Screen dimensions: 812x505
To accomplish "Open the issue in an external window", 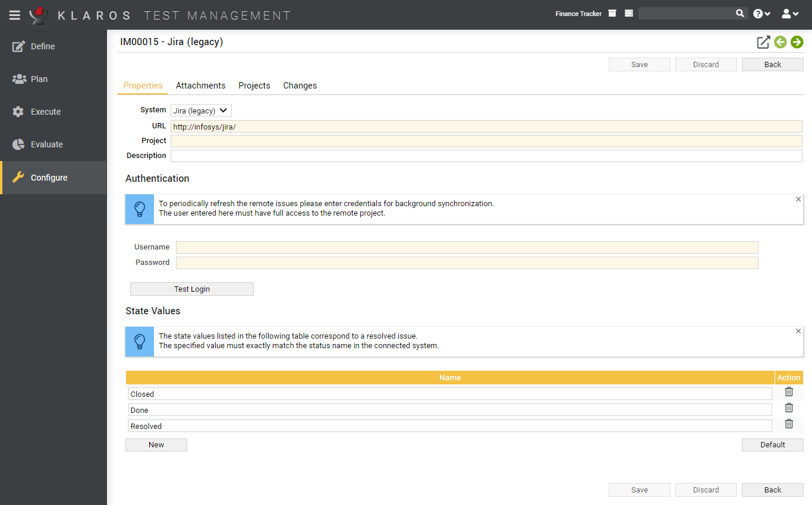I will click(x=763, y=42).
